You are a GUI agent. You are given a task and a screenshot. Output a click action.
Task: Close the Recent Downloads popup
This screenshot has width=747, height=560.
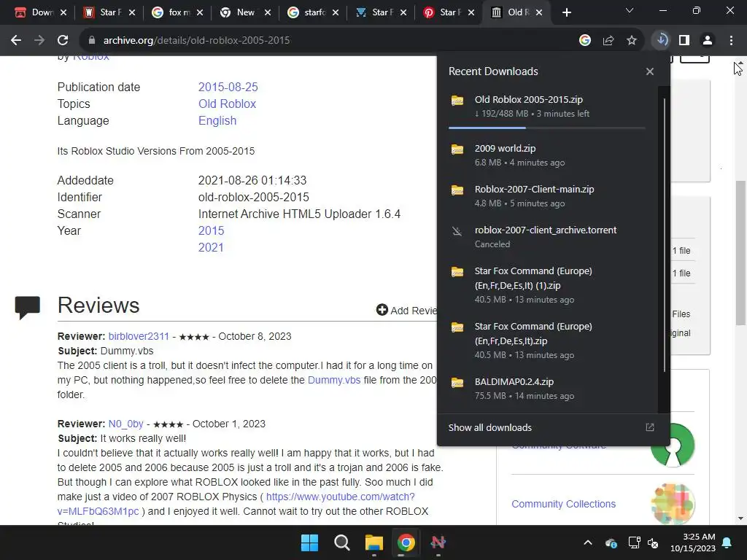click(x=650, y=71)
